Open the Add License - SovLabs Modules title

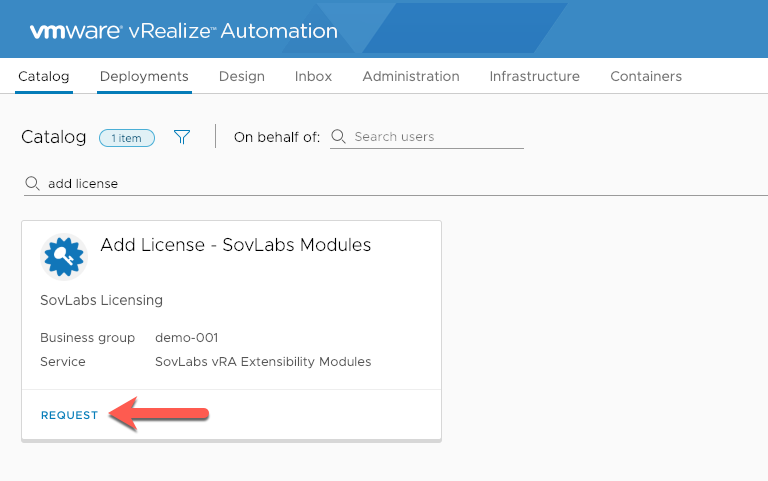coord(236,245)
